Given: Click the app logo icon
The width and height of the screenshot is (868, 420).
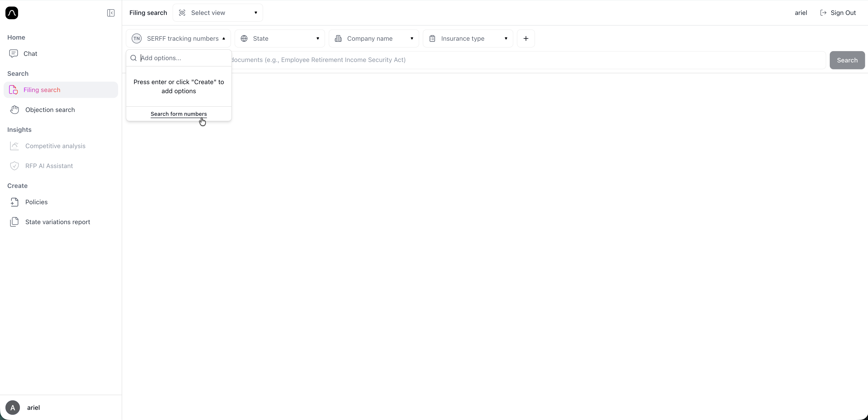Looking at the screenshot, I should tap(12, 13).
